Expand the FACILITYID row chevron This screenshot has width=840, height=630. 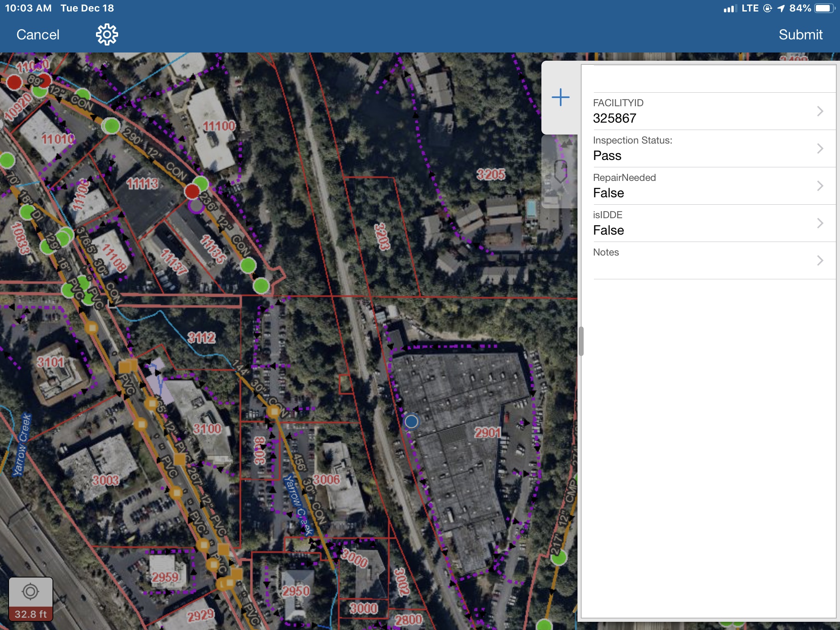click(819, 111)
